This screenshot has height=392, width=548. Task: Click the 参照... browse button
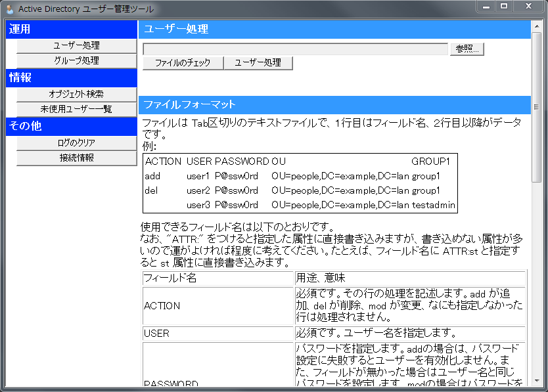[467, 49]
